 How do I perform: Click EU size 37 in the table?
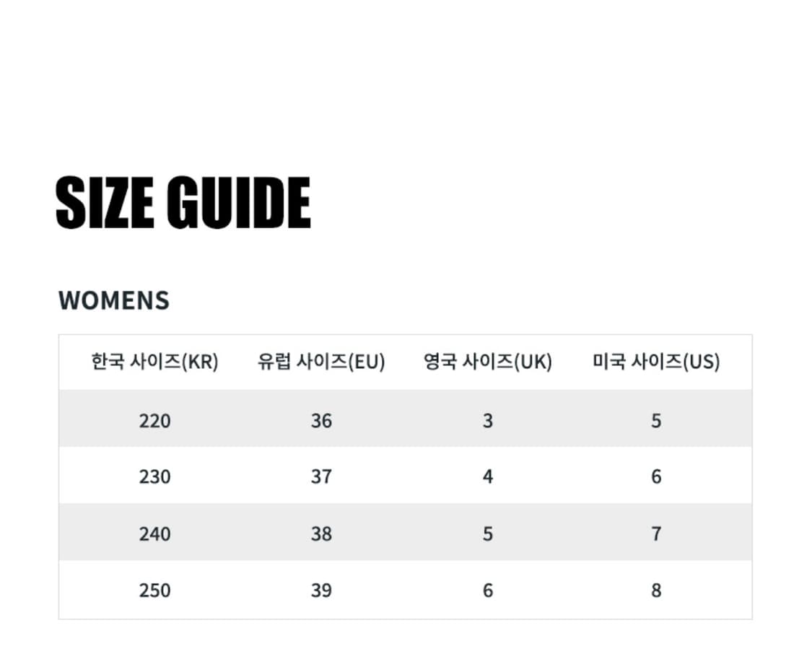(321, 476)
